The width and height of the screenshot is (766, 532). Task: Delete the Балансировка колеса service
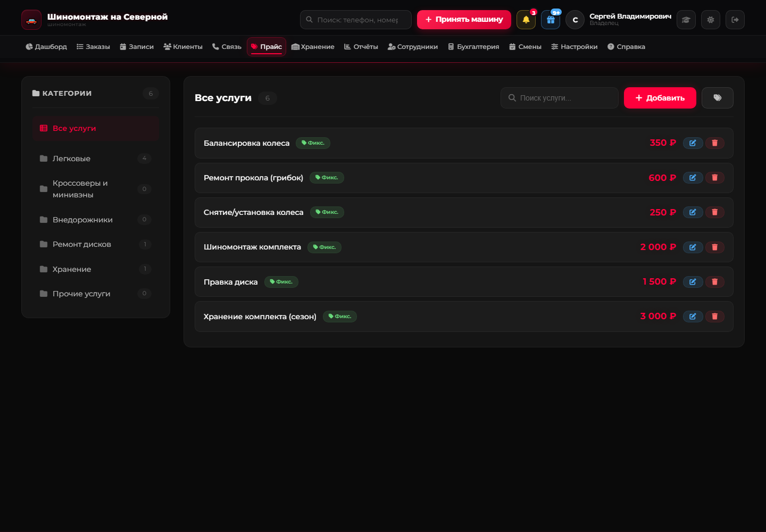715,143
